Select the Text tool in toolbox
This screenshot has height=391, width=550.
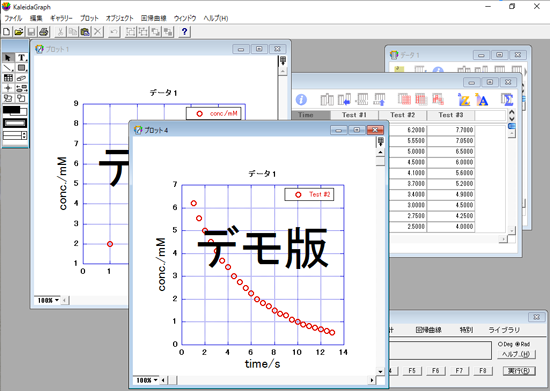[22, 58]
